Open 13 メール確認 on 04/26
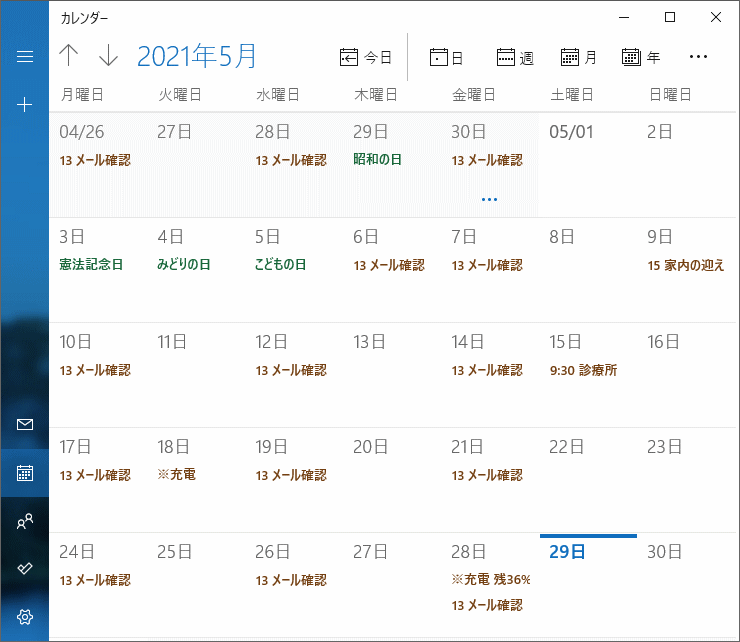740x642 pixels. pos(95,160)
